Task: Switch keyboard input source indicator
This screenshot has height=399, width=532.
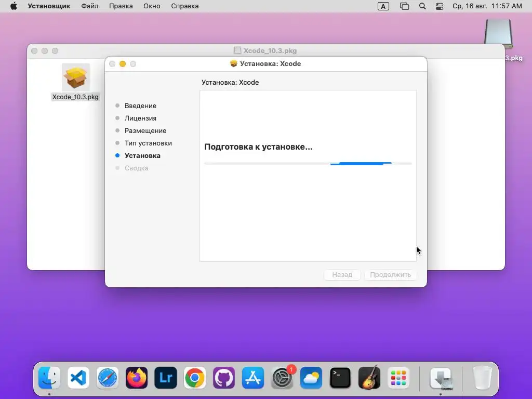Action: tap(383, 6)
